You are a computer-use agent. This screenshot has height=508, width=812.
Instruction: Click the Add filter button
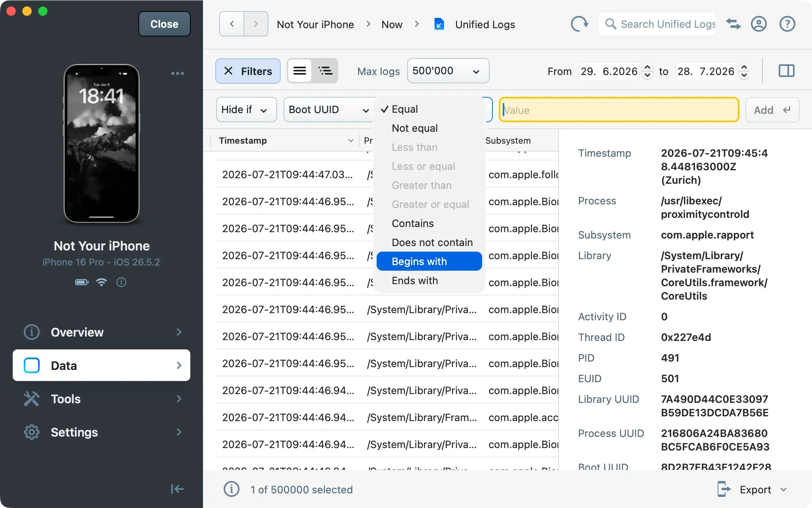click(772, 110)
